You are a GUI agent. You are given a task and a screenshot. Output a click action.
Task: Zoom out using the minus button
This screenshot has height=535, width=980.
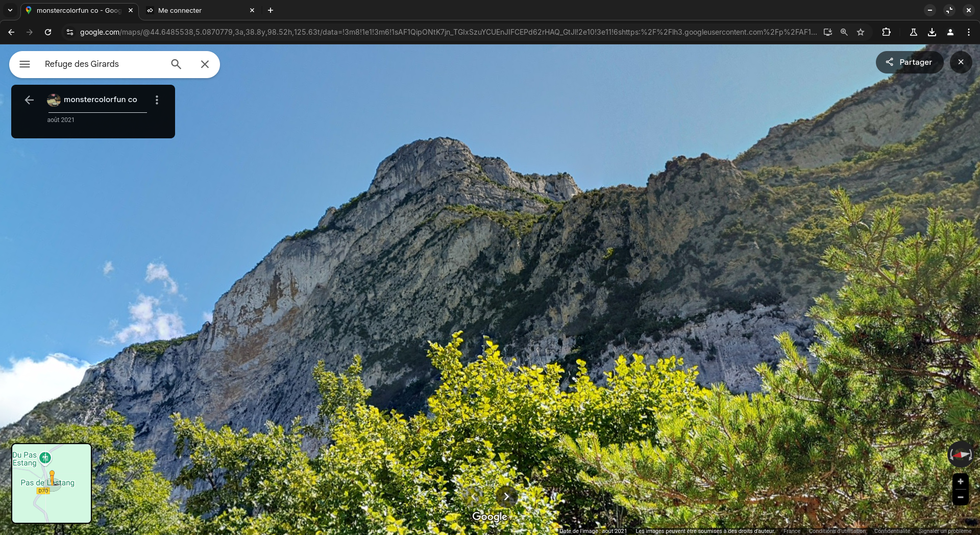[x=960, y=497]
